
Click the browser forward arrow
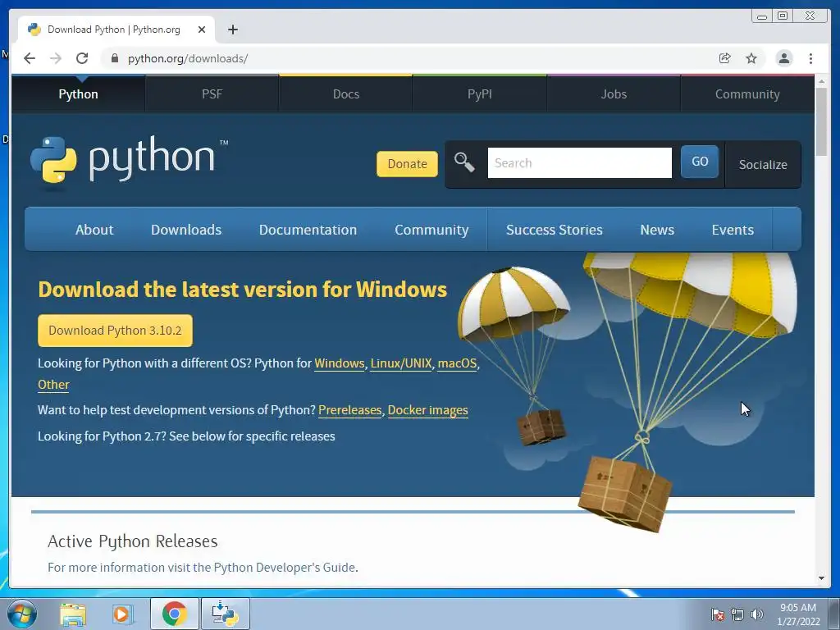56,58
